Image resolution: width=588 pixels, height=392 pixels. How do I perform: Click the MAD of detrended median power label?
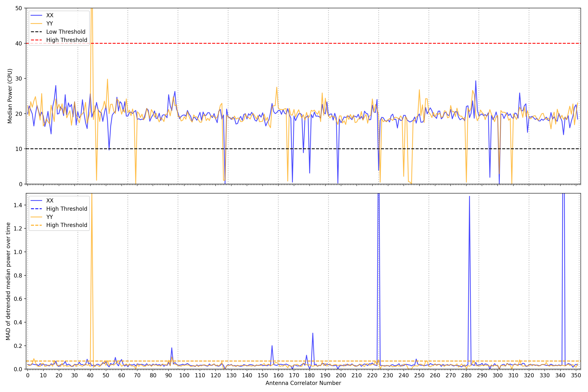(8, 281)
